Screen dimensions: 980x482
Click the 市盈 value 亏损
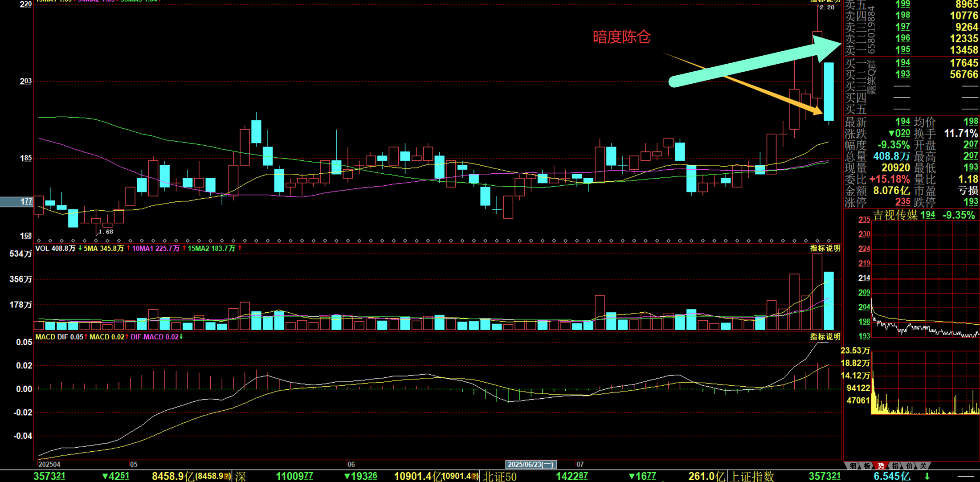(968, 191)
